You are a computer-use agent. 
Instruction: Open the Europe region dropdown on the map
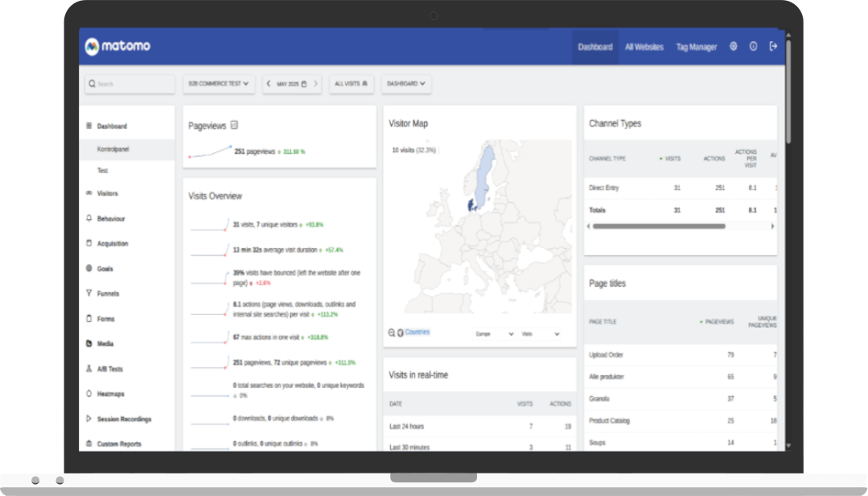point(494,333)
